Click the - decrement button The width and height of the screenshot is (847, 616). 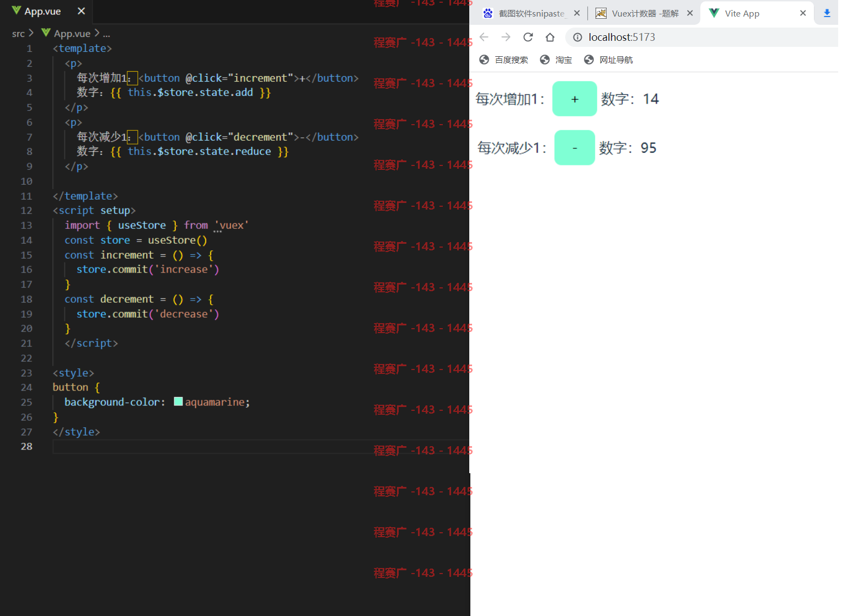[575, 148]
